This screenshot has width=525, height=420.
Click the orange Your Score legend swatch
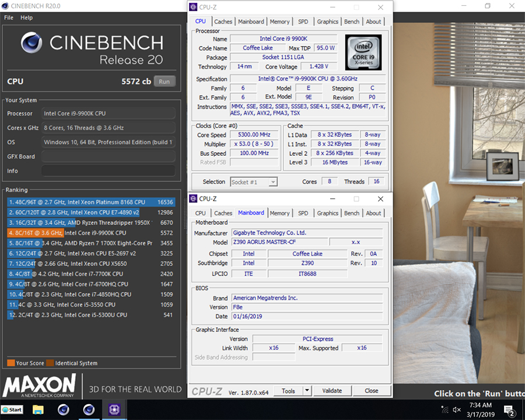tap(10, 363)
